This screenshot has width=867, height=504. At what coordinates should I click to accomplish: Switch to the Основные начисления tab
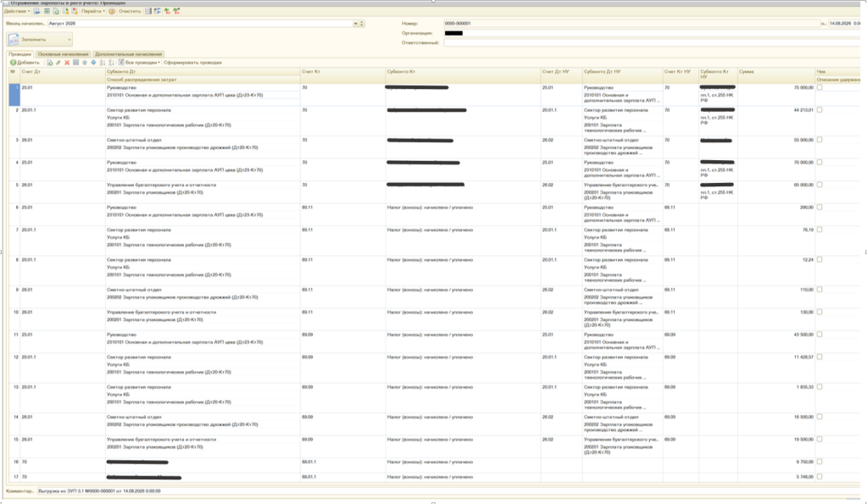click(63, 54)
